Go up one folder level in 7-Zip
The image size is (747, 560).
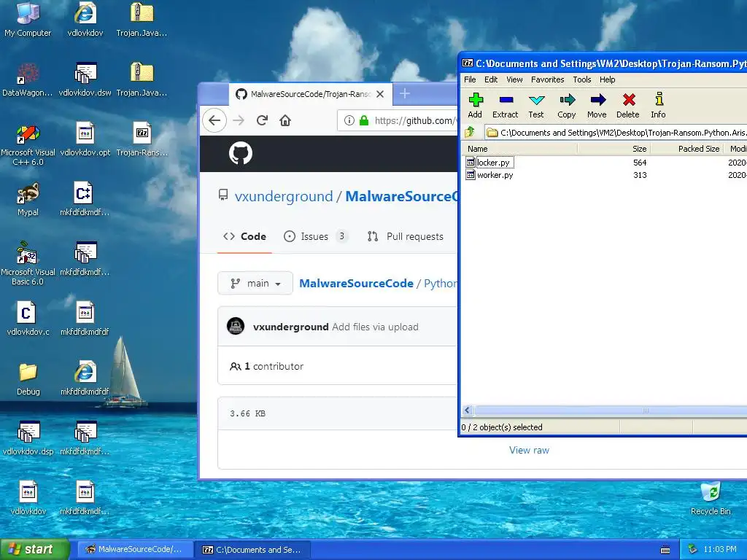click(x=471, y=133)
